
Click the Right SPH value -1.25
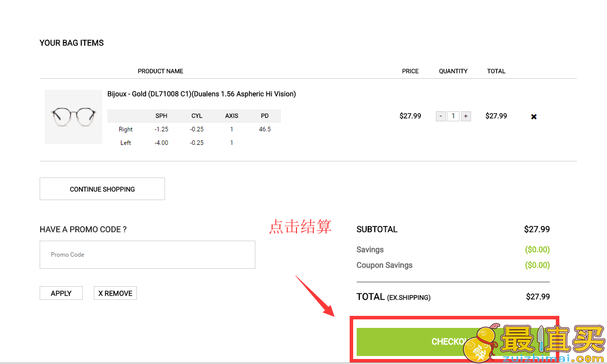[x=162, y=129]
